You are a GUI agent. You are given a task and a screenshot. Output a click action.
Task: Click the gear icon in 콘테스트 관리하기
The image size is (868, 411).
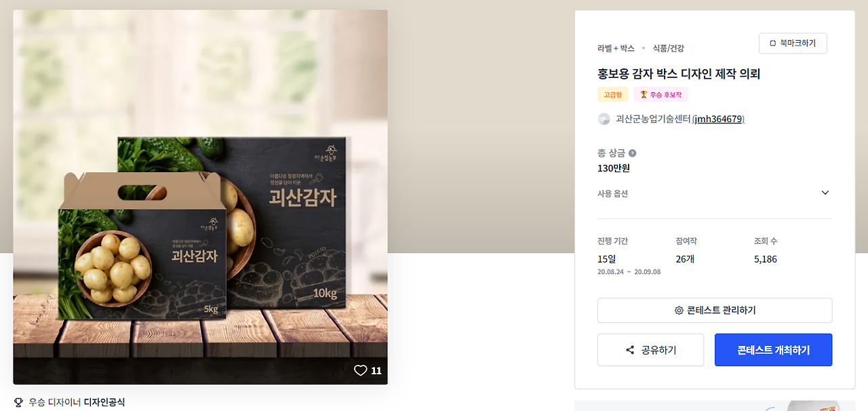pos(679,311)
